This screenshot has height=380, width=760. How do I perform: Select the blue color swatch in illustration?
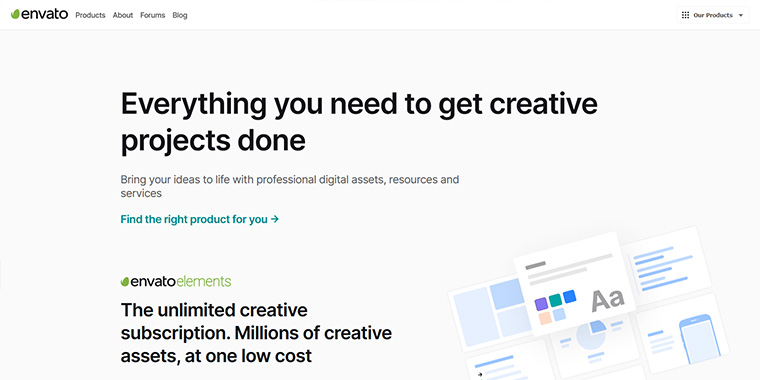tap(570, 296)
